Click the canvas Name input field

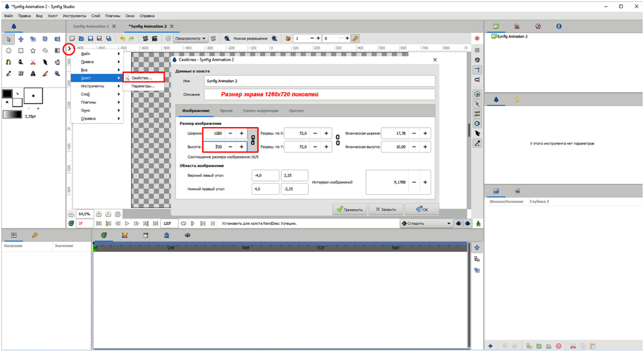point(319,81)
